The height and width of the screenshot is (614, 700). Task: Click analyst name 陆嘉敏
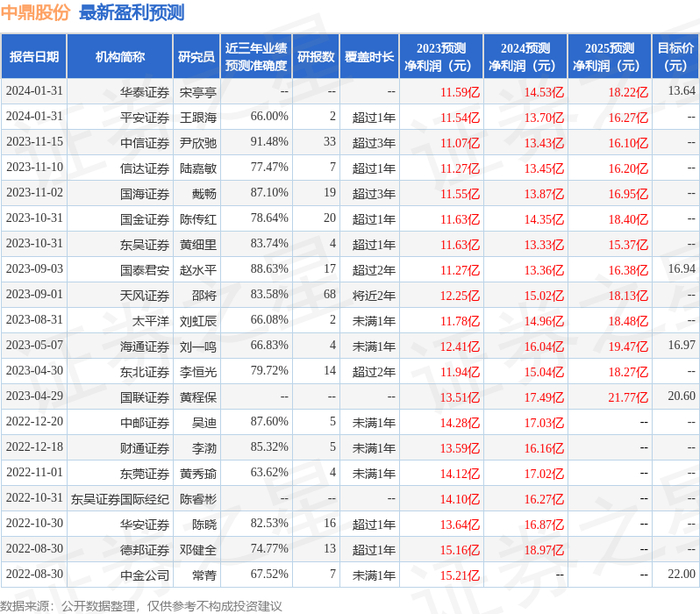click(198, 168)
